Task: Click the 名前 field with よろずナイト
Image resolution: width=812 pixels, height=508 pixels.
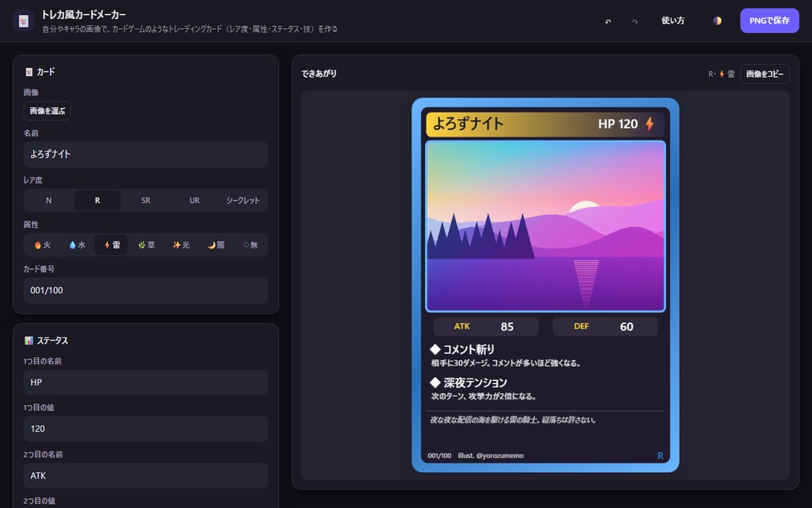Action: tap(146, 155)
